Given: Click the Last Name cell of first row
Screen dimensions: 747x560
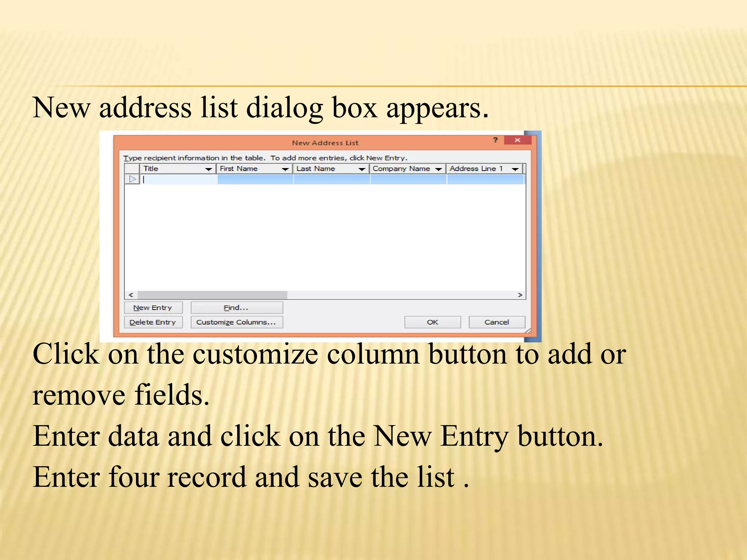Looking at the screenshot, I should (x=332, y=179).
